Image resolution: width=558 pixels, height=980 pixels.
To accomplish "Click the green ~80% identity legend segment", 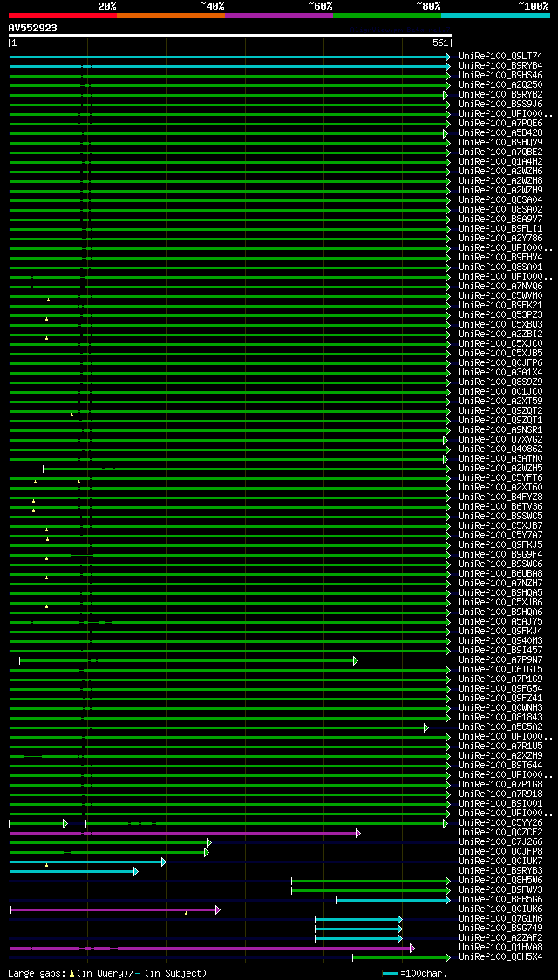I will click(x=387, y=15).
